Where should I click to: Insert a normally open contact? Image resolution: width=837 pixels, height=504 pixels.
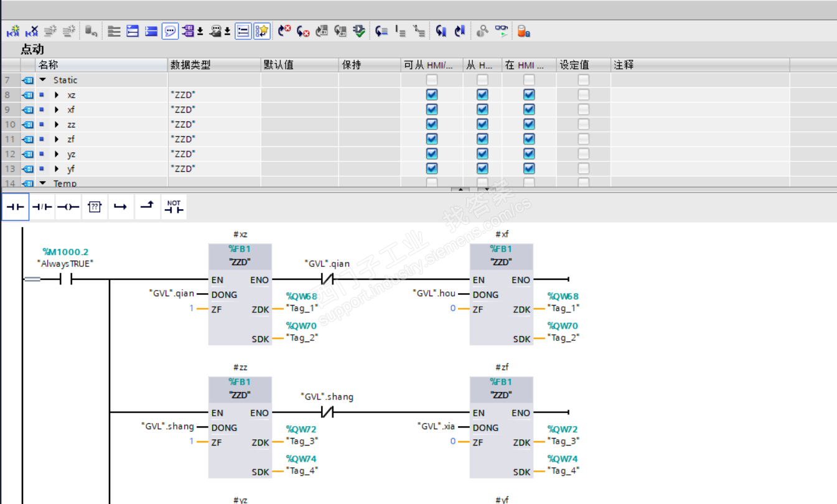(15, 207)
